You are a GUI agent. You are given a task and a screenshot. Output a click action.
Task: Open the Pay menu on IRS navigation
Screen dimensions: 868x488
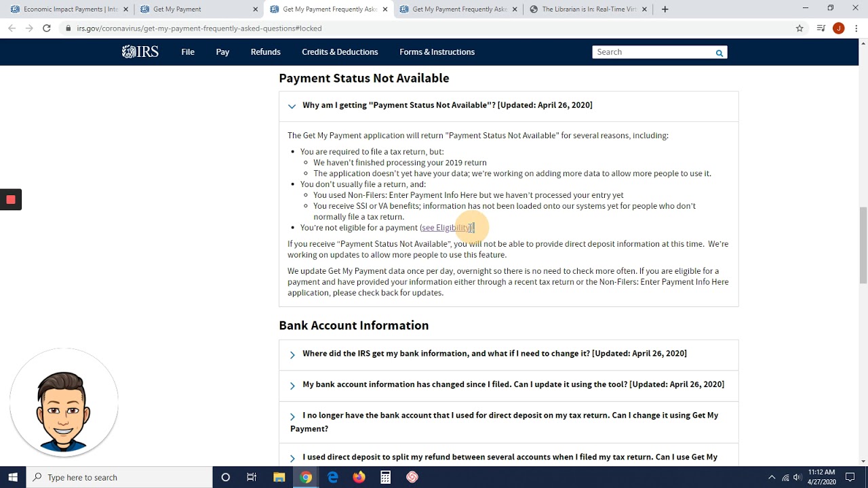(222, 52)
